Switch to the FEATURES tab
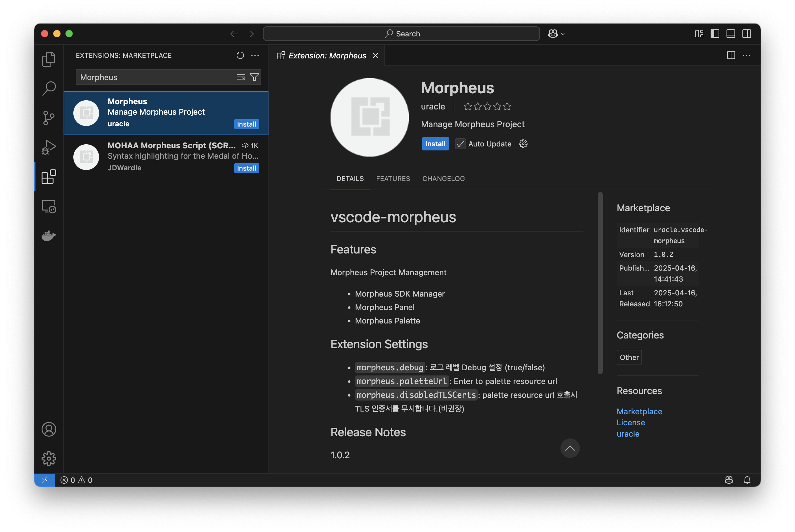 click(393, 179)
